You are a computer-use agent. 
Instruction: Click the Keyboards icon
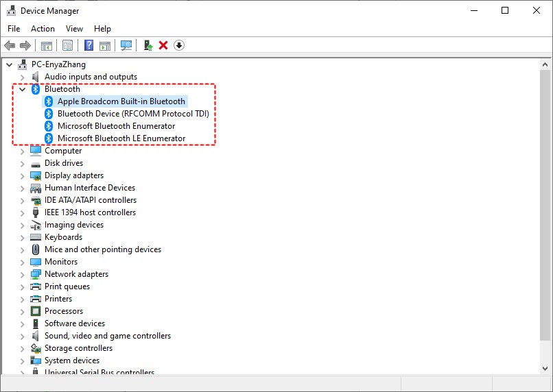[36, 237]
